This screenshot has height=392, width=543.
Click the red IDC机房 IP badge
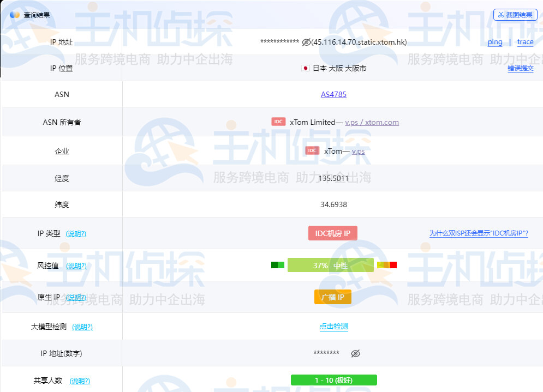click(x=333, y=233)
